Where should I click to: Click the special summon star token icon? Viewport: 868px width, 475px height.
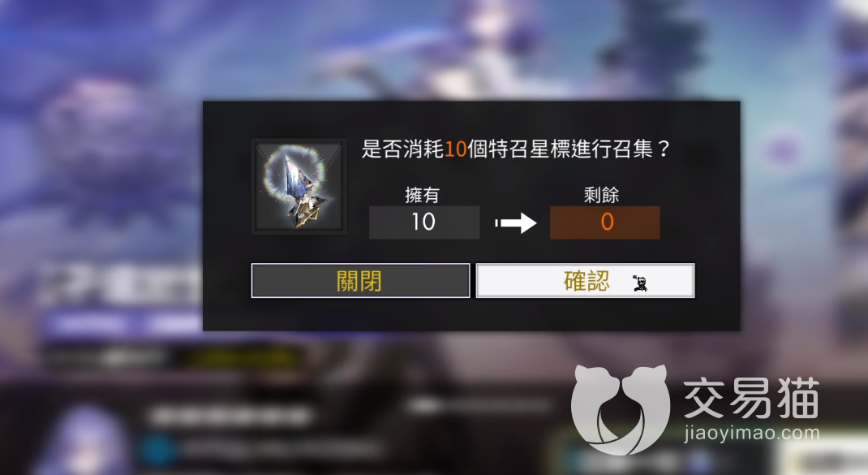pyautogui.click(x=299, y=186)
